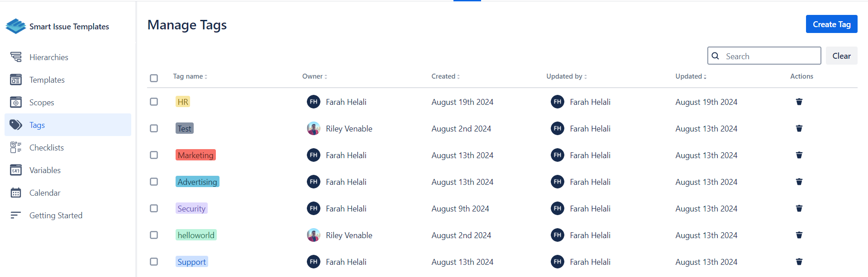
Task: Check the box for Test tag
Action: (x=154, y=128)
